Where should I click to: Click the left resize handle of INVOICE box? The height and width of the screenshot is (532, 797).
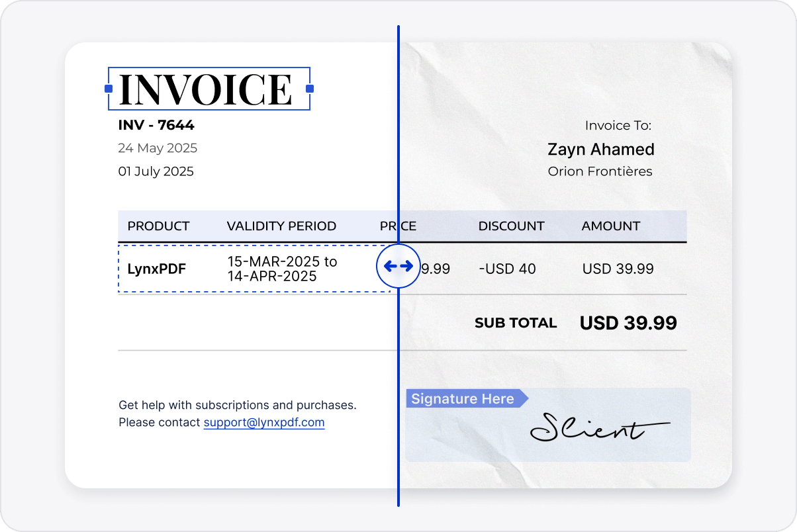(108, 89)
